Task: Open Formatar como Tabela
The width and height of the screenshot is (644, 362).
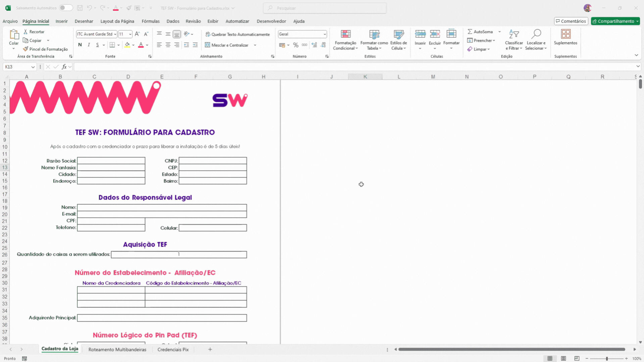Action: [374, 40]
